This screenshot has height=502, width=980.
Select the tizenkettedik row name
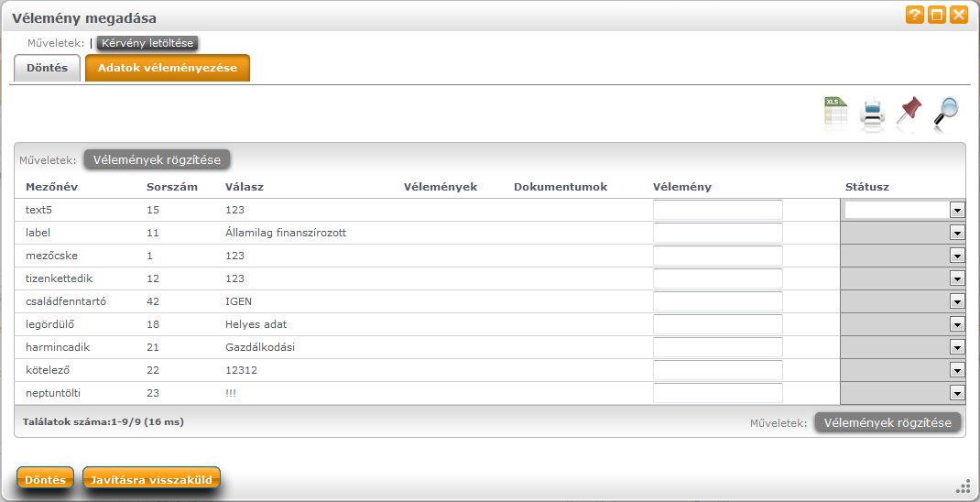coord(59,278)
